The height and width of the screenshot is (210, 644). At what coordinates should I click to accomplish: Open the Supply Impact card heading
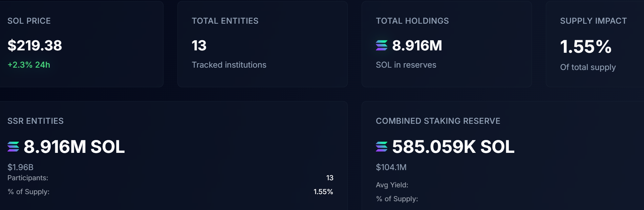coord(593,21)
